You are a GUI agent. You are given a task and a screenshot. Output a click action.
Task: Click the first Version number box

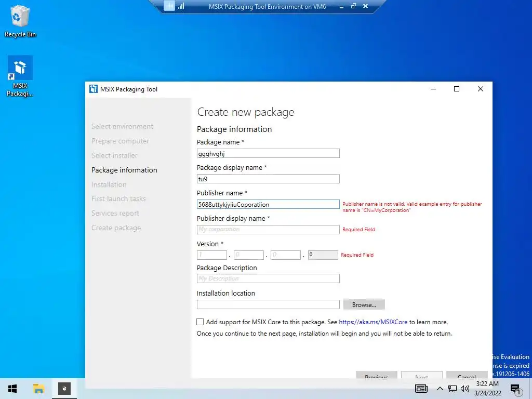tap(212, 255)
